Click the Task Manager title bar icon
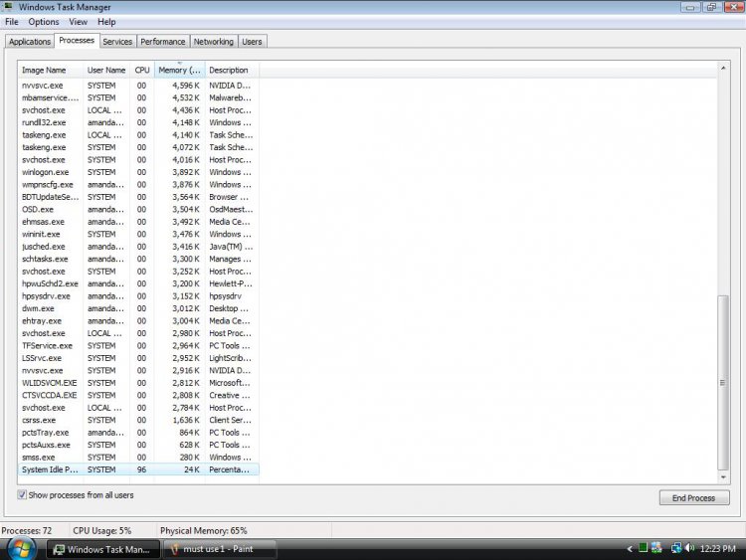746x560 pixels. pos(9,7)
